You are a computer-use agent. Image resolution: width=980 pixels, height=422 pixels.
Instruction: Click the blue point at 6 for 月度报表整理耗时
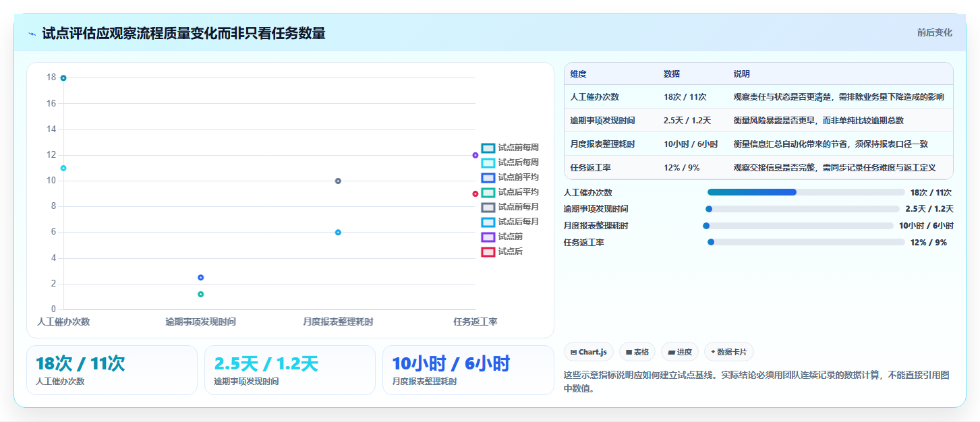point(338,233)
